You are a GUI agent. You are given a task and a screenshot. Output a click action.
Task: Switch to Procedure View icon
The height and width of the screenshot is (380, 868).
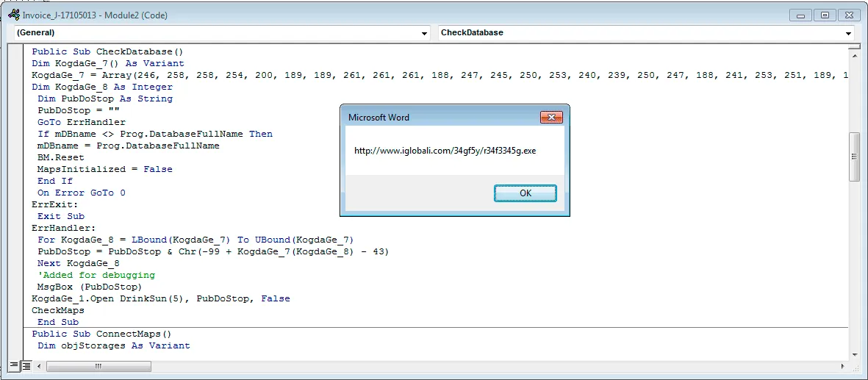(15, 366)
